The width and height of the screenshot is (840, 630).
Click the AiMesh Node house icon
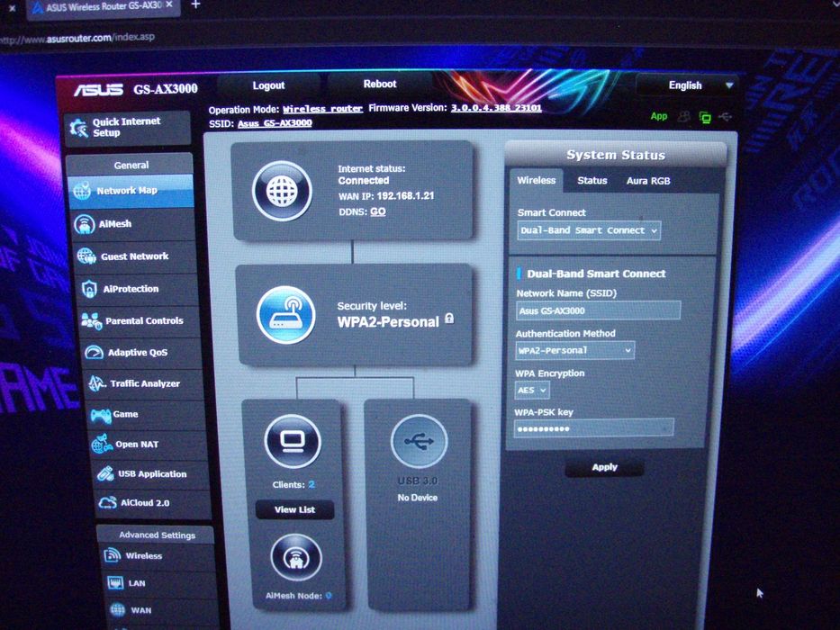(296, 558)
